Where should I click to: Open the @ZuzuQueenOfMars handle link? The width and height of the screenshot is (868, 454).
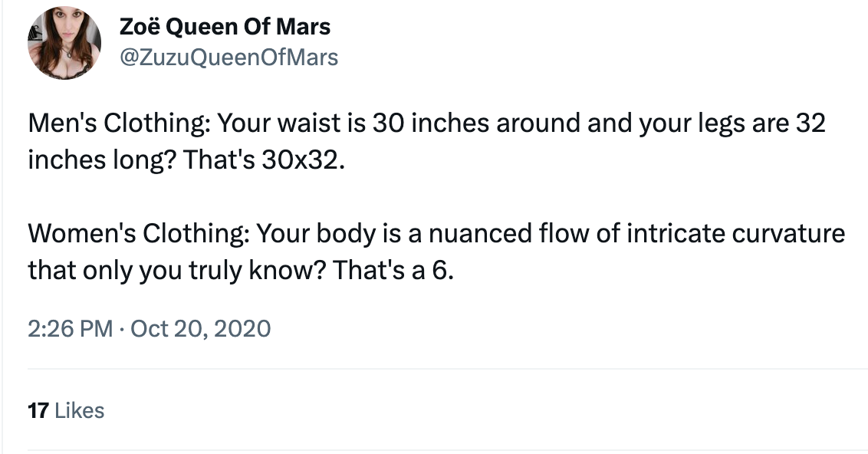tap(229, 58)
